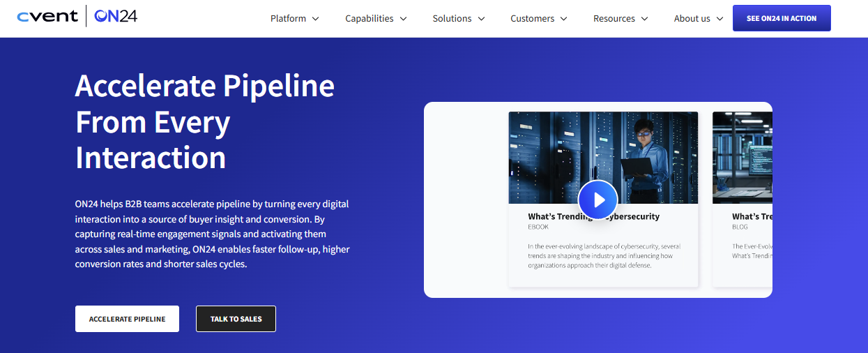Click the Talk to Sales button

coord(236,319)
